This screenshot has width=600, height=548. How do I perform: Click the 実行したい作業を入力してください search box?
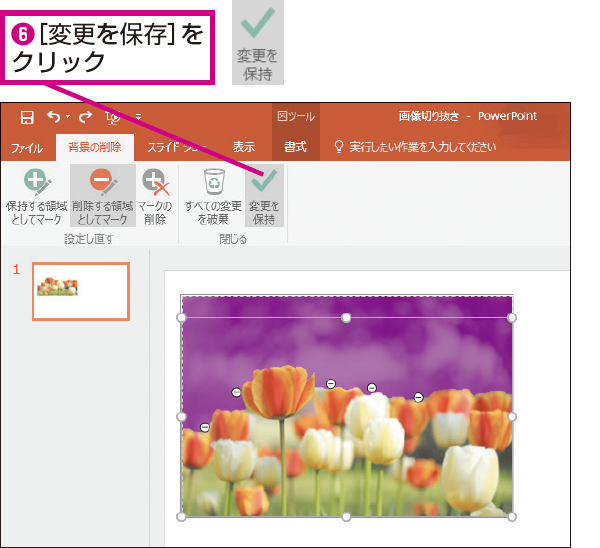tap(416, 147)
